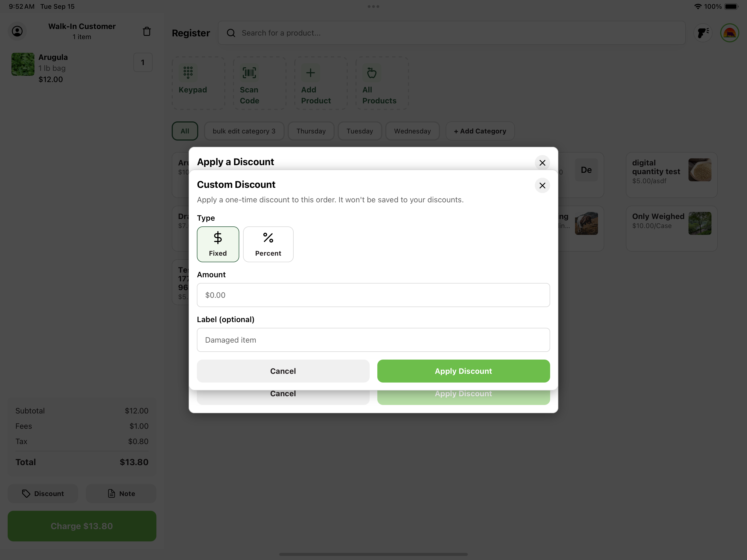
Task: Select the Fixed dollar discount type
Action: tap(218, 244)
